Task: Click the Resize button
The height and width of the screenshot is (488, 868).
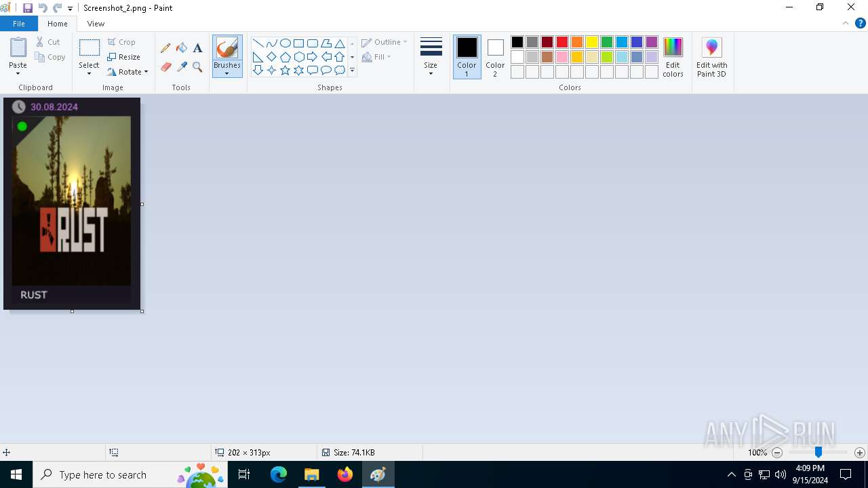Action: [124, 57]
